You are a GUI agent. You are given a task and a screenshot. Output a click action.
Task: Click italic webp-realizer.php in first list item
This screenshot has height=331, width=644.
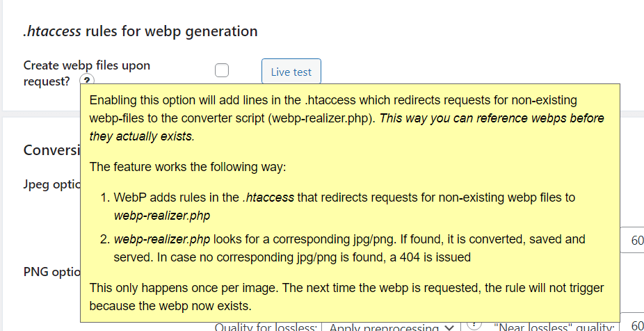[162, 216]
